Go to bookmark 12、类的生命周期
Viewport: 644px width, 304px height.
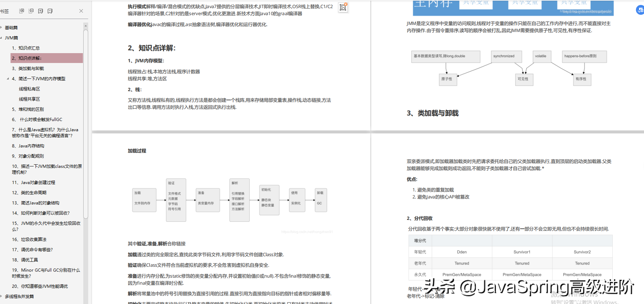(29, 192)
